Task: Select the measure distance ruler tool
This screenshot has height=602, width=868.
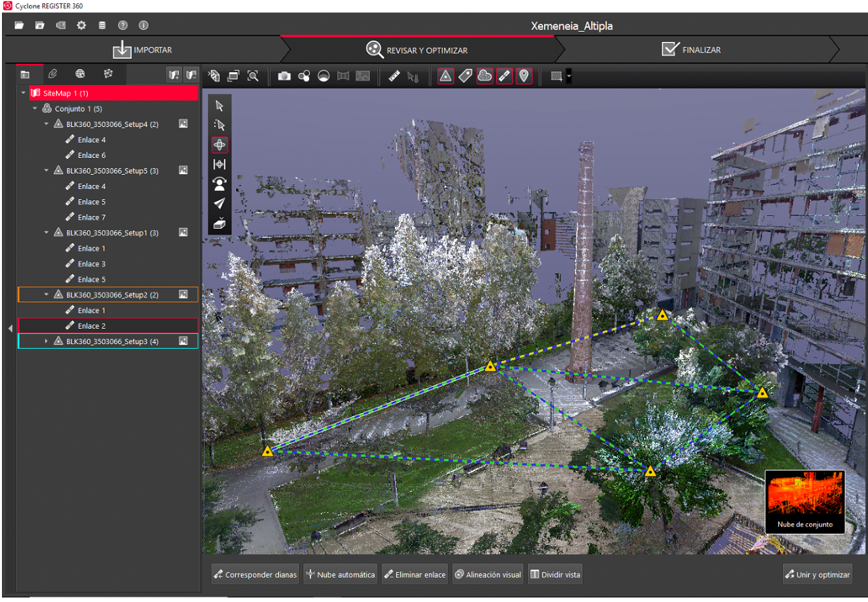Action: [395, 76]
